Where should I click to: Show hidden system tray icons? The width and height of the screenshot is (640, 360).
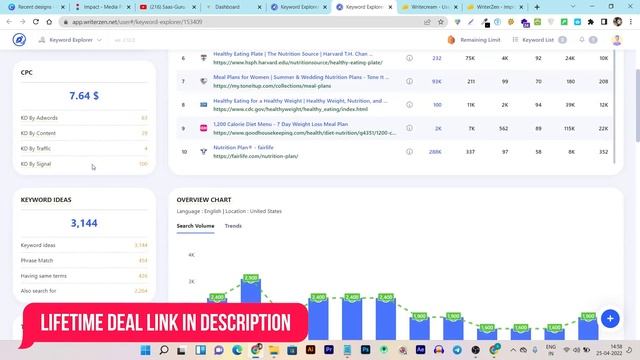(x=513, y=350)
